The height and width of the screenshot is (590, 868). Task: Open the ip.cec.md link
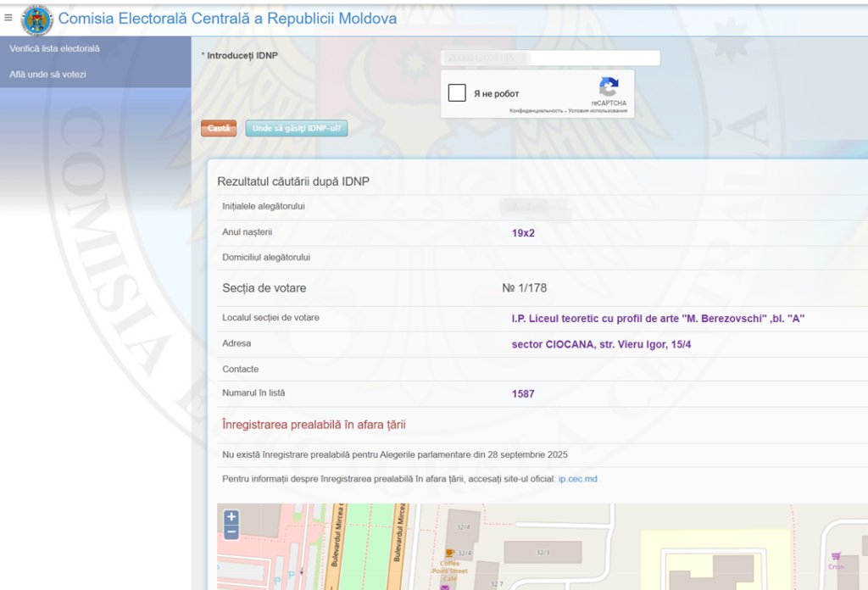coord(577,479)
